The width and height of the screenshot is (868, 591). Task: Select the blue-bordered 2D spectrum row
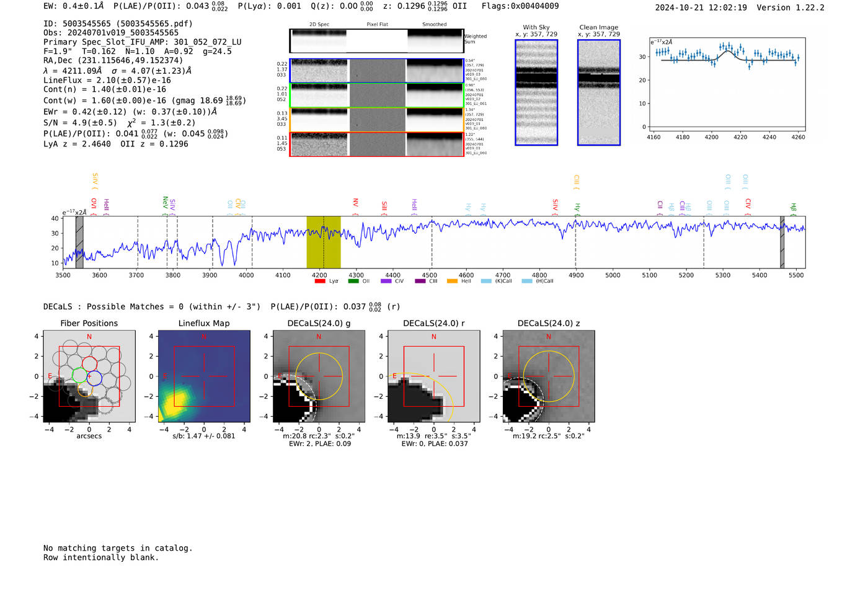pos(376,71)
